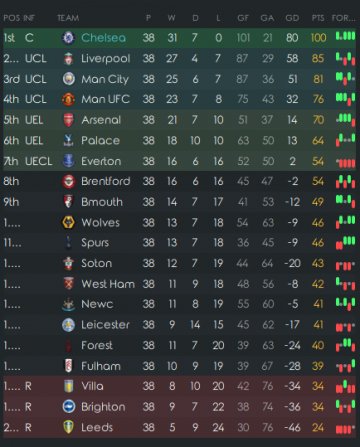Screen dimensions: 360x447
Task: Click the Leeds club badge
Action: pyautogui.click(x=68, y=427)
